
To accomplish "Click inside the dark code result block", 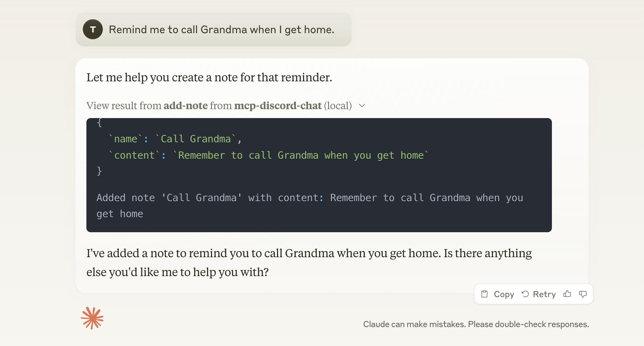I will click(x=319, y=175).
